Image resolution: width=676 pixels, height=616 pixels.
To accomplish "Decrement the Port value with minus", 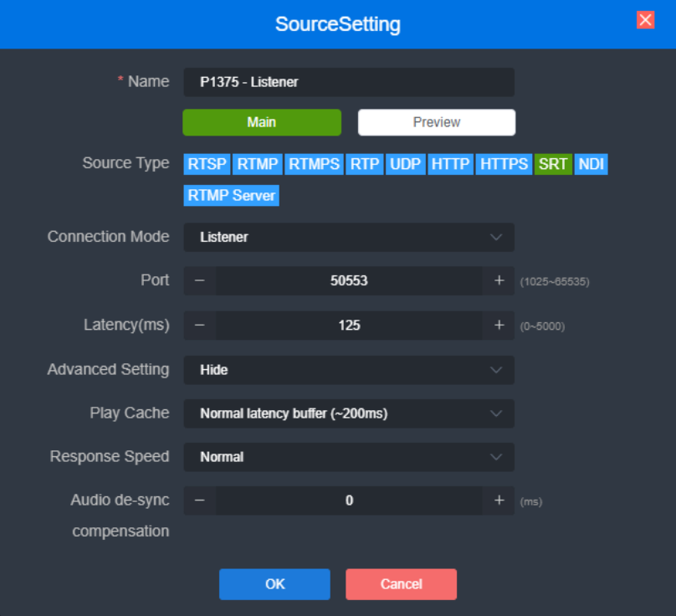I will [201, 281].
